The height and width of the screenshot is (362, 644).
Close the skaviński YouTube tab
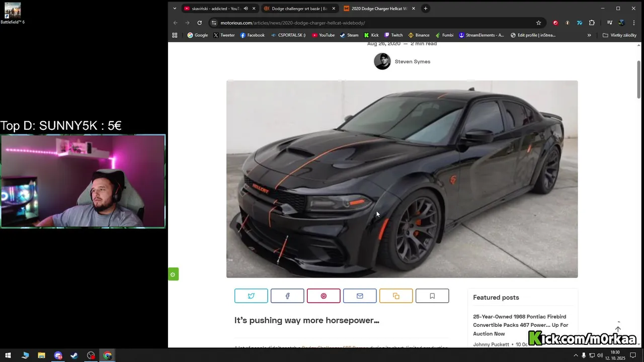[254, 9]
